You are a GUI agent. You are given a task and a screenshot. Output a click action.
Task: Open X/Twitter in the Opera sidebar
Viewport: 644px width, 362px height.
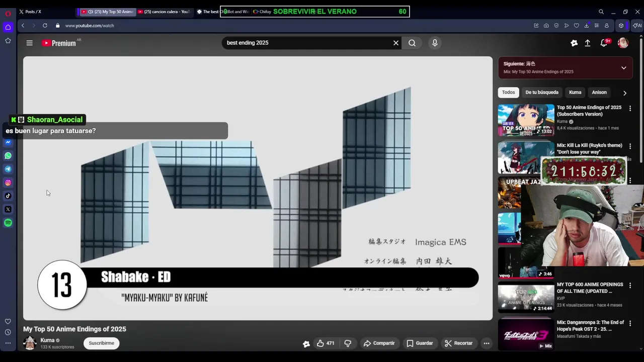pos(8,209)
